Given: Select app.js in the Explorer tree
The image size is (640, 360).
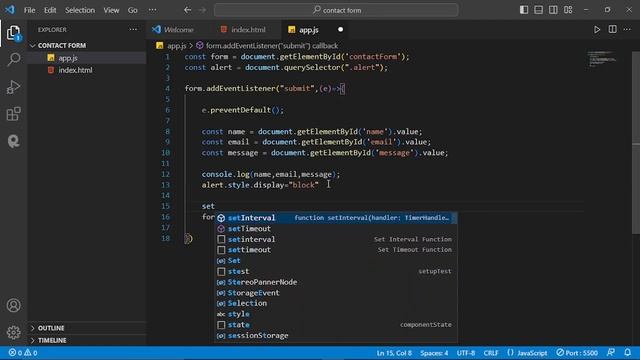Looking at the screenshot, I should [x=87, y=58].
